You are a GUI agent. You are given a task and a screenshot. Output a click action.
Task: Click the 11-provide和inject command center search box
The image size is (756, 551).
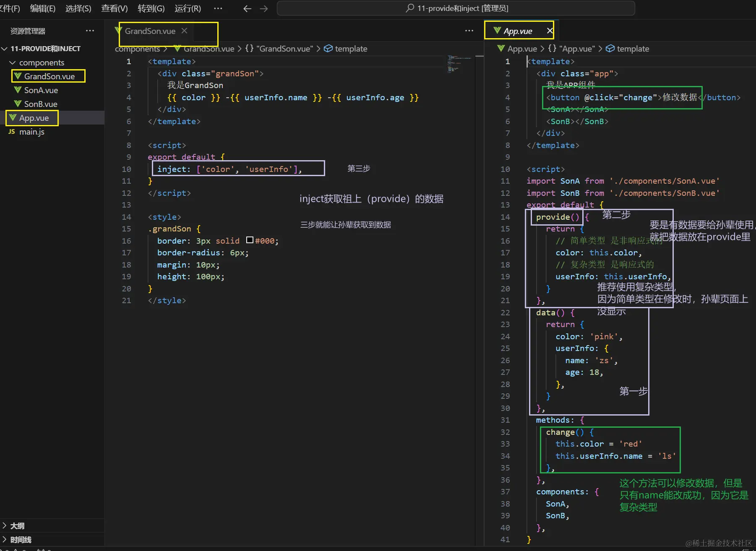click(456, 8)
